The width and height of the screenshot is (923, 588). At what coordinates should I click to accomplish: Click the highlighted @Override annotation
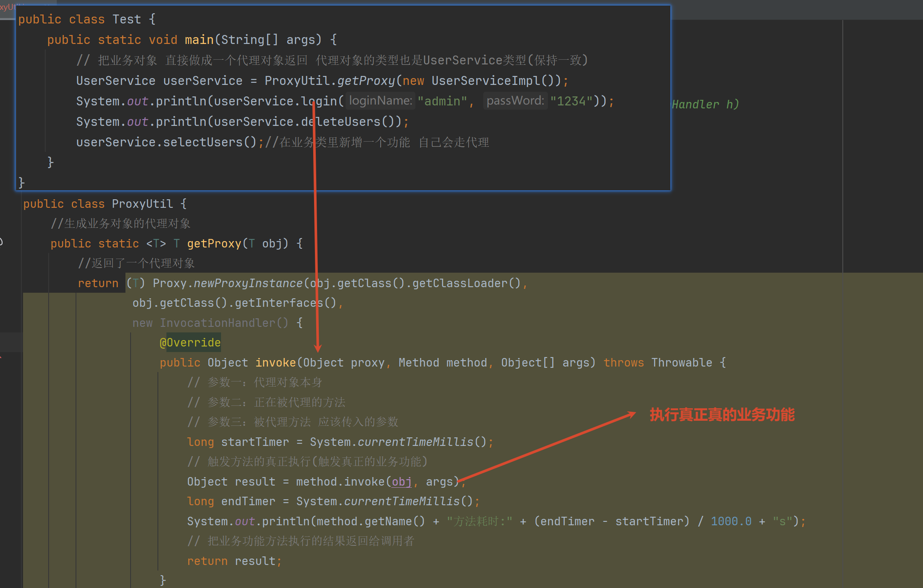190,343
